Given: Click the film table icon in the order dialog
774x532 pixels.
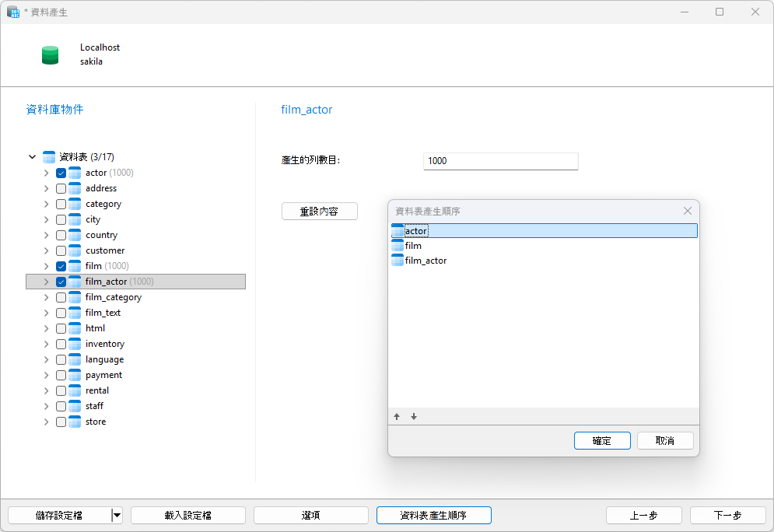Looking at the screenshot, I should [x=398, y=245].
